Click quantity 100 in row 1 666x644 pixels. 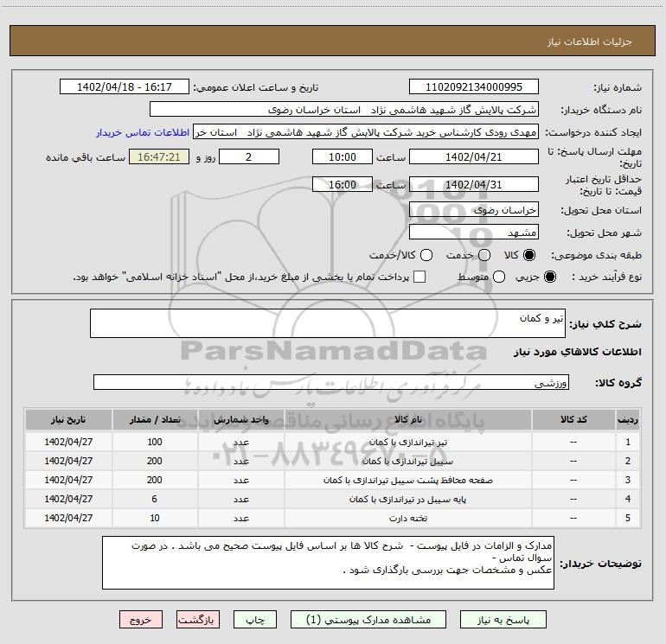pyautogui.click(x=155, y=442)
